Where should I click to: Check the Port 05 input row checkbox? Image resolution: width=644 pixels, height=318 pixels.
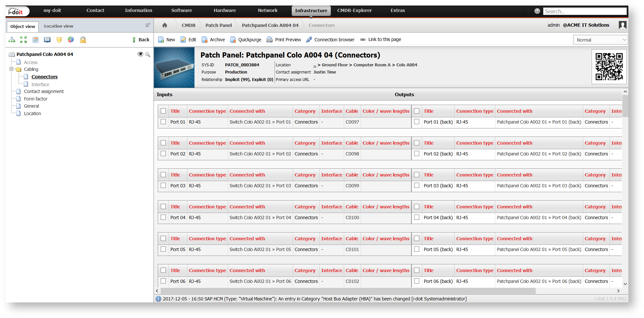pyautogui.click(x=163, y=249)
